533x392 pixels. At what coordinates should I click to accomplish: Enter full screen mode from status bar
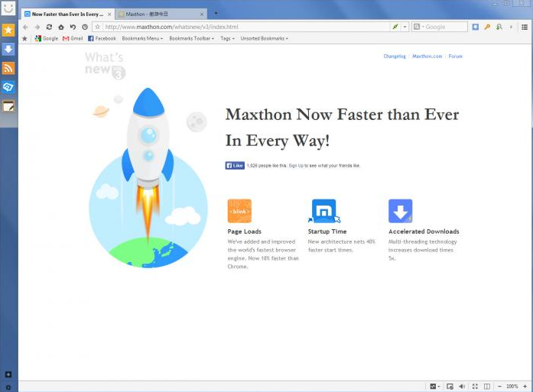coord(475,386)
